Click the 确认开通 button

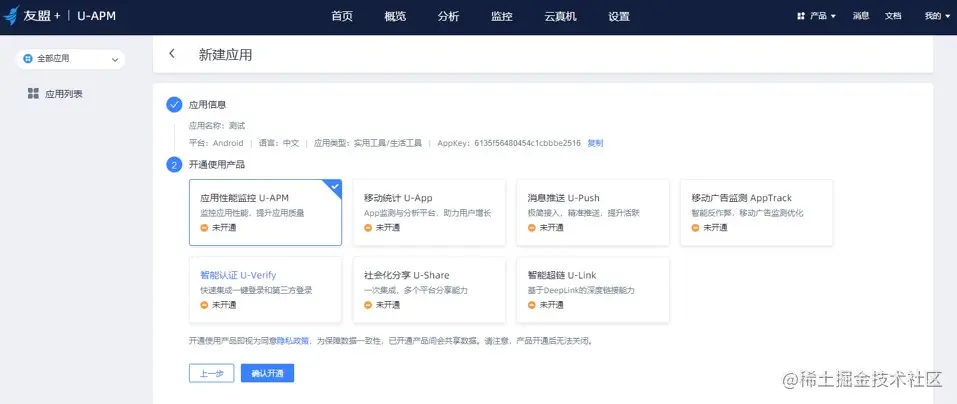[267, 373]
